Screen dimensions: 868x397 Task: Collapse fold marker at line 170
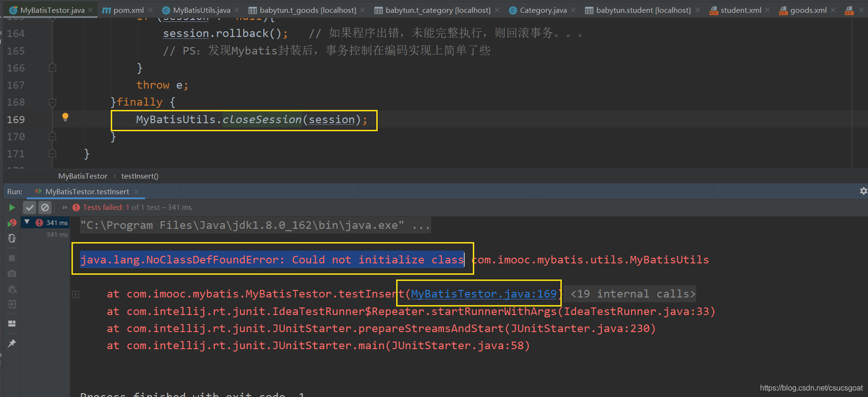[53, 136]
